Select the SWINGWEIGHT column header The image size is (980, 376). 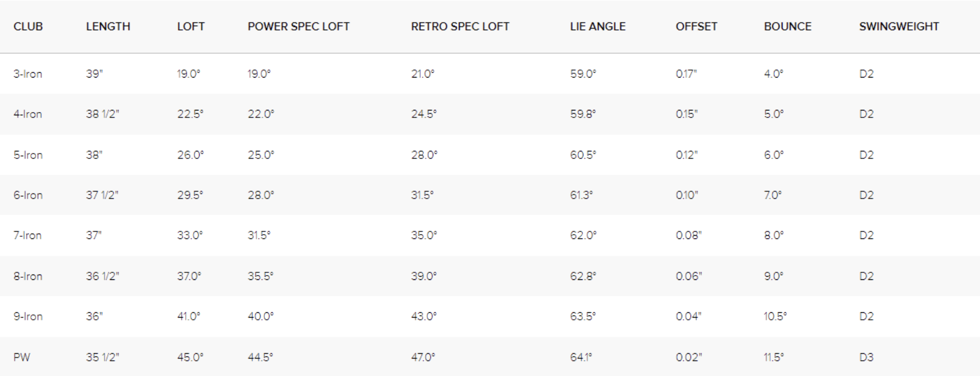pos(899,27)
